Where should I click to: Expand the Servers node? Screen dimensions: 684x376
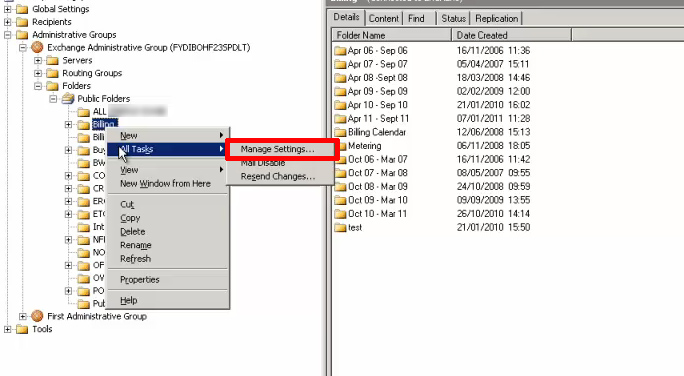coord(38,60)
